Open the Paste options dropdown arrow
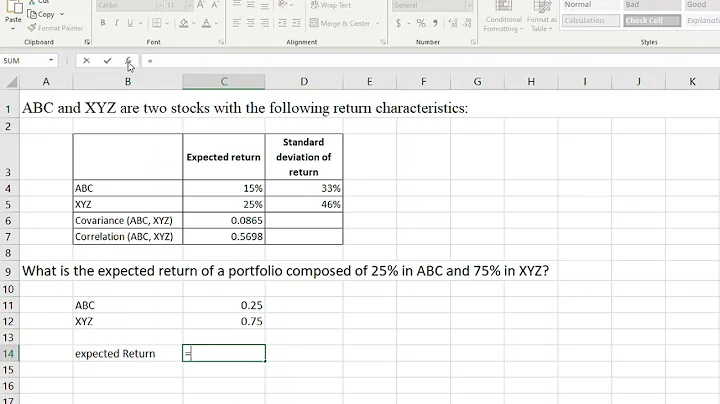Image resolution: width=720 pixels, height=404 pixels. tap(13, 29)
